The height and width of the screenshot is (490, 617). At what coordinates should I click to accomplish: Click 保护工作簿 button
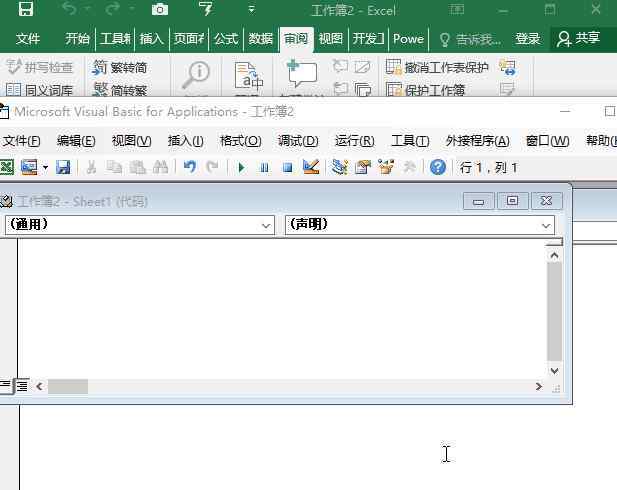[x=426, y=90]
